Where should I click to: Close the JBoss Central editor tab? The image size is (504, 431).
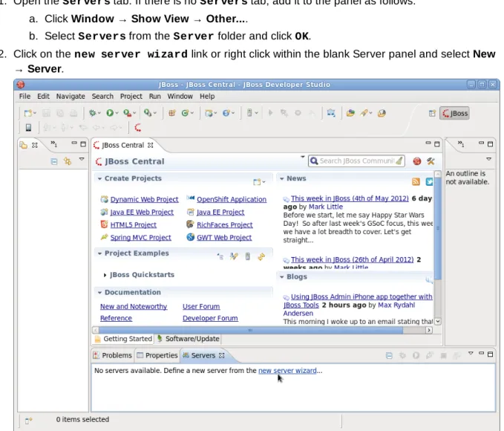click(x=150, y=146)
